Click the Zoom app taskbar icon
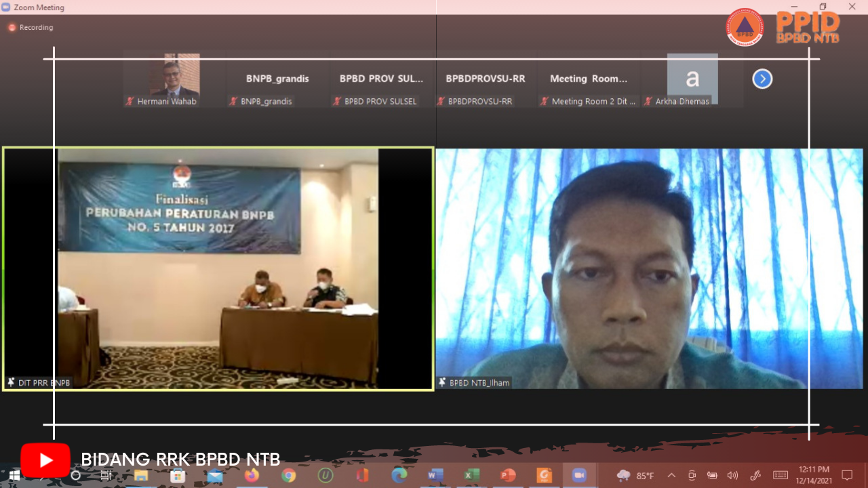Screen dimensions: 868x488 579,476
